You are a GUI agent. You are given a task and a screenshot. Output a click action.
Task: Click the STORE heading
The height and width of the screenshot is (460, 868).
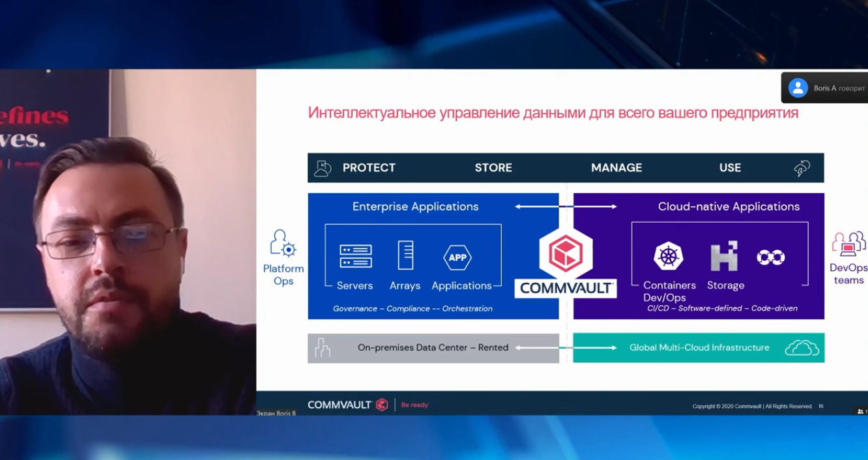[x=493, y=168]
